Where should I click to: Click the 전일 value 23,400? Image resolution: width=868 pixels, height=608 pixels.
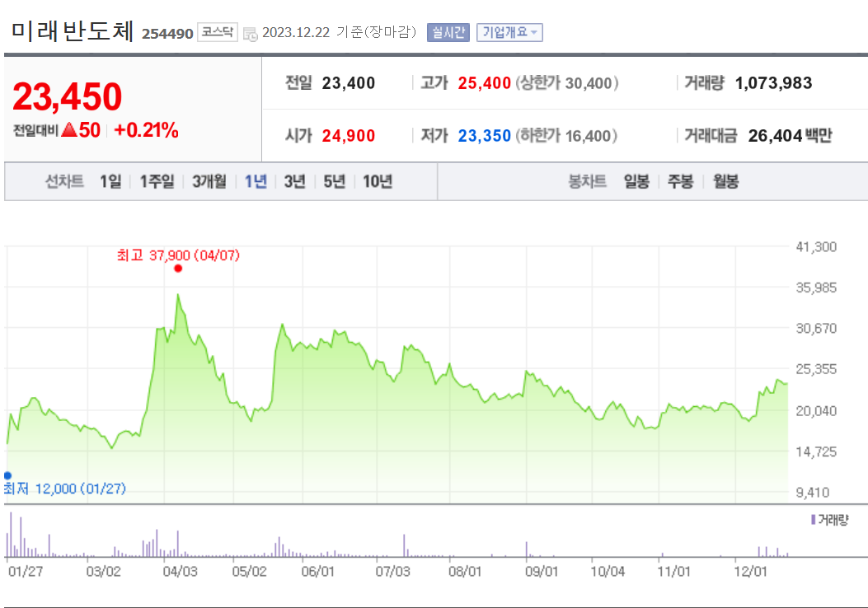click(348, 83)
